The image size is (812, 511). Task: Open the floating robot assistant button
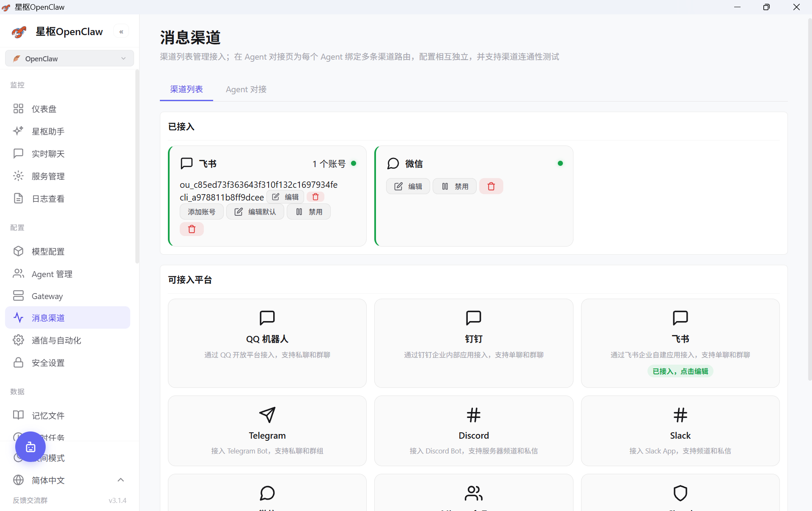tap(30, 447)
